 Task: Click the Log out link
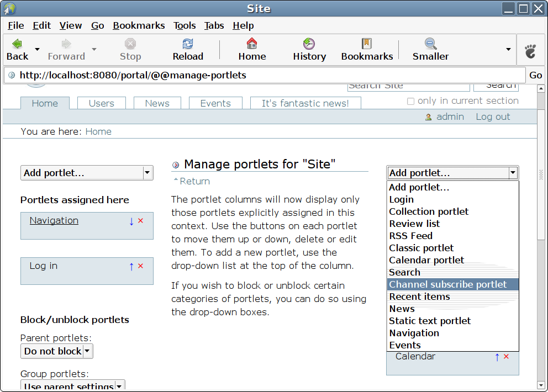point(493,116)
